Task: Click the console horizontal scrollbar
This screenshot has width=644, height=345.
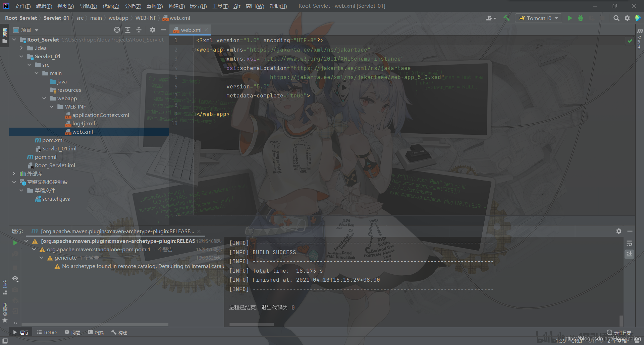Action: (x=252, y=325)
